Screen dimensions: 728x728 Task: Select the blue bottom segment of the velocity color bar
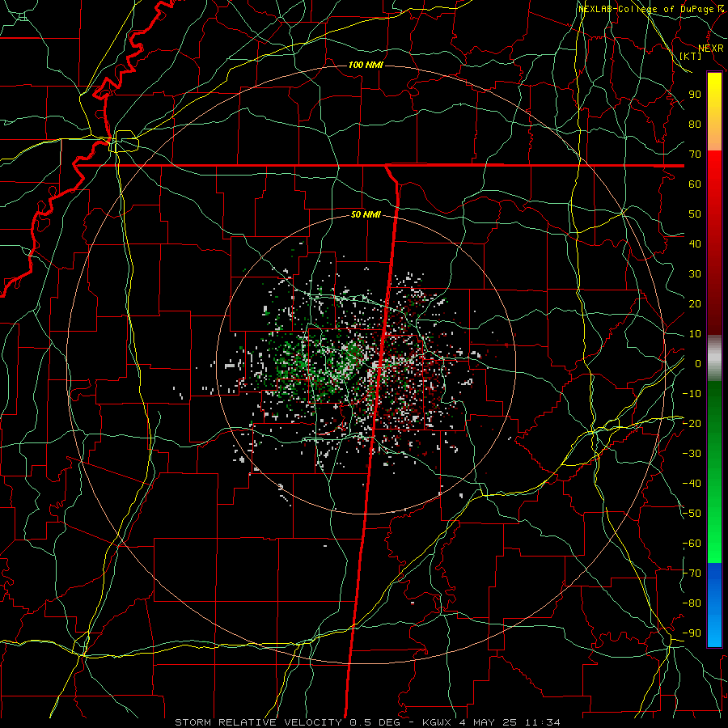click(714, 604)
